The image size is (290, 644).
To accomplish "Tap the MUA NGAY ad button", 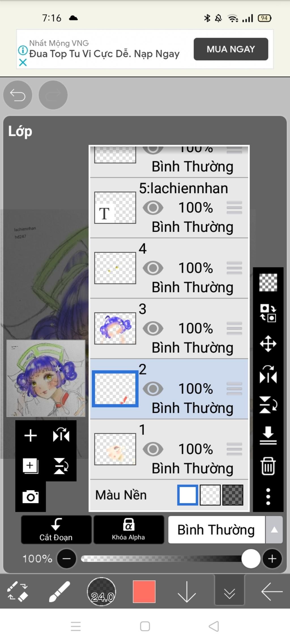I will pos(231,49).
